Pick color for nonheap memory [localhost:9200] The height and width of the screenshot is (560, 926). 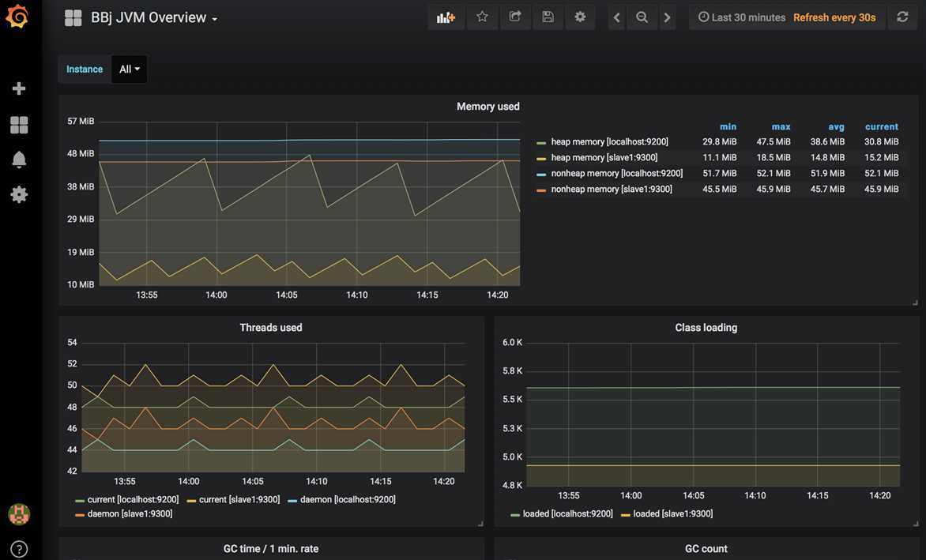point(541,175)
